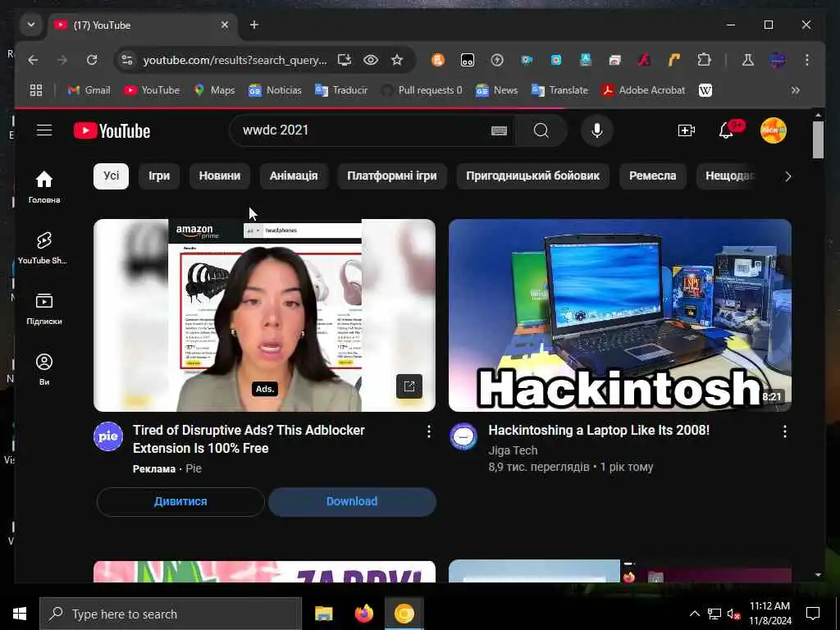Open the ad's external link icon
This screenshot has height=630, width=840.
409,386
